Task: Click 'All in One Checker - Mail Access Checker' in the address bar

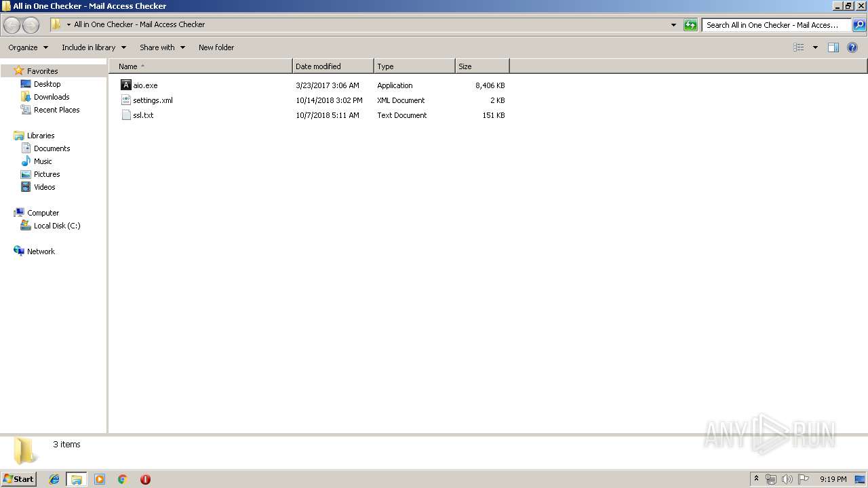Action: pyautogui.click(x=139, y=24)
